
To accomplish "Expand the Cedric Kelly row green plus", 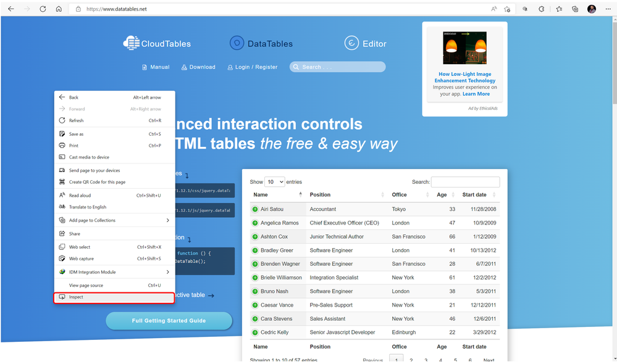I will tap(255, 332).
